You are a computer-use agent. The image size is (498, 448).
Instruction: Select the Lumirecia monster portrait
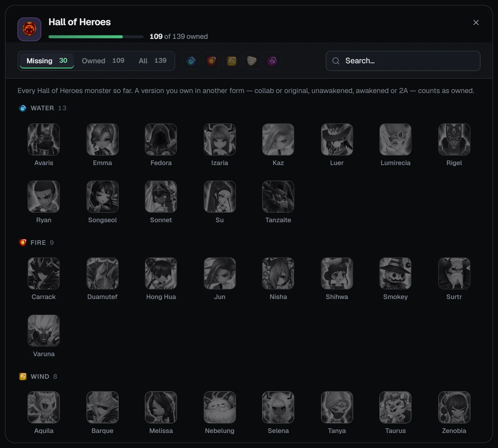pos(396,139)
